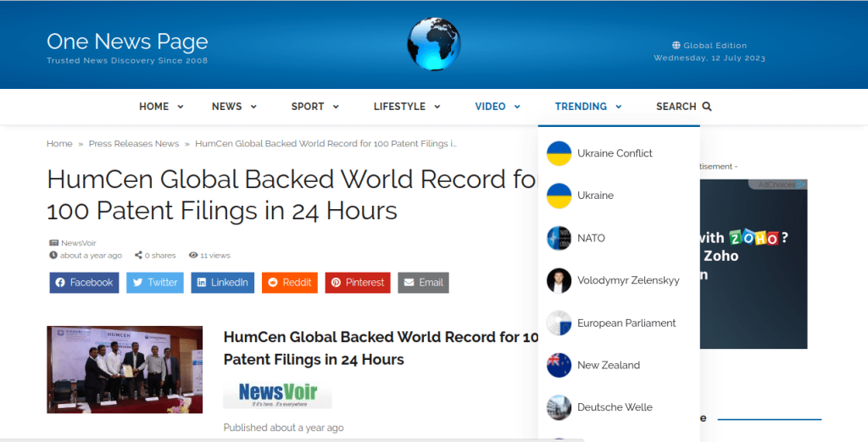Share article on Facebook

(x=84, y=283)
